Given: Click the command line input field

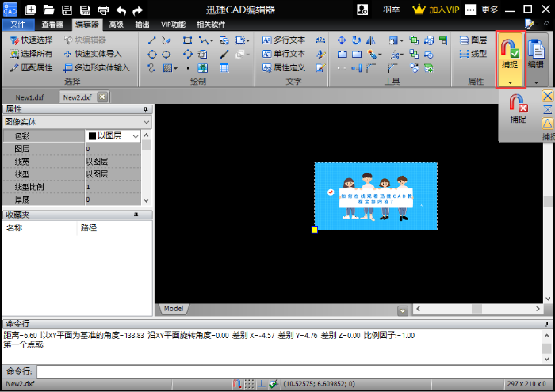Looking at the screenshot, I should [294, 371].
